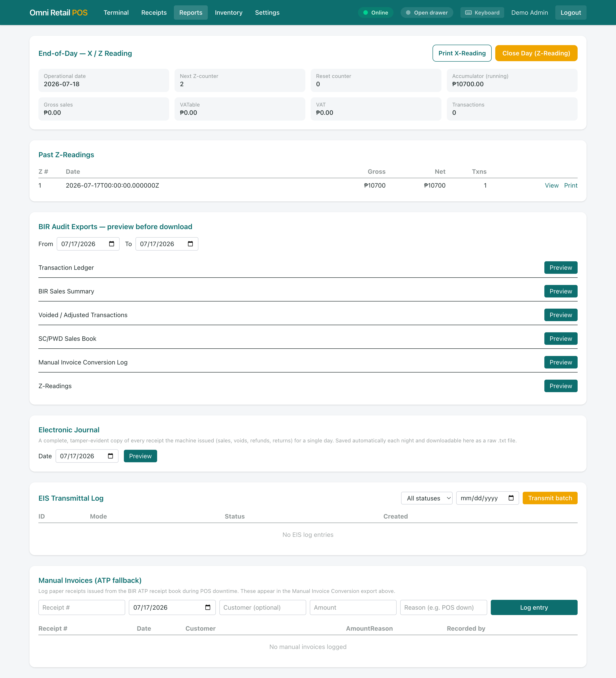The width and height of the screenshot is (616, 678).
Task: Select the Reports tab
Action: point(191,13)
